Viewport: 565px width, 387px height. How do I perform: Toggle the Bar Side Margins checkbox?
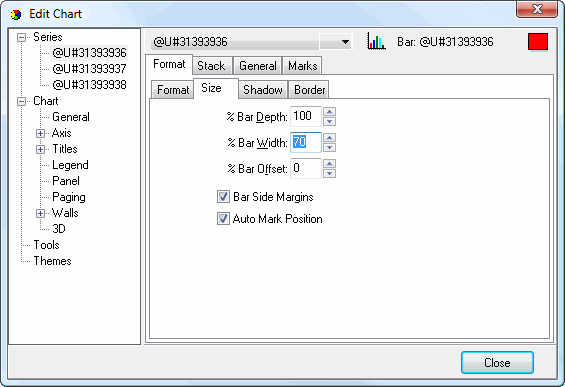[223, 197]
